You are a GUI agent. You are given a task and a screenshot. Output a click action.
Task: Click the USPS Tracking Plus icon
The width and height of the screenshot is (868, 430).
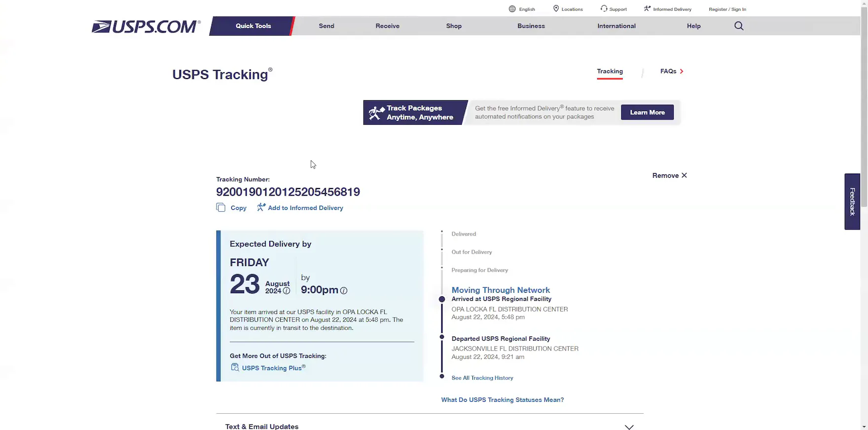235,367
